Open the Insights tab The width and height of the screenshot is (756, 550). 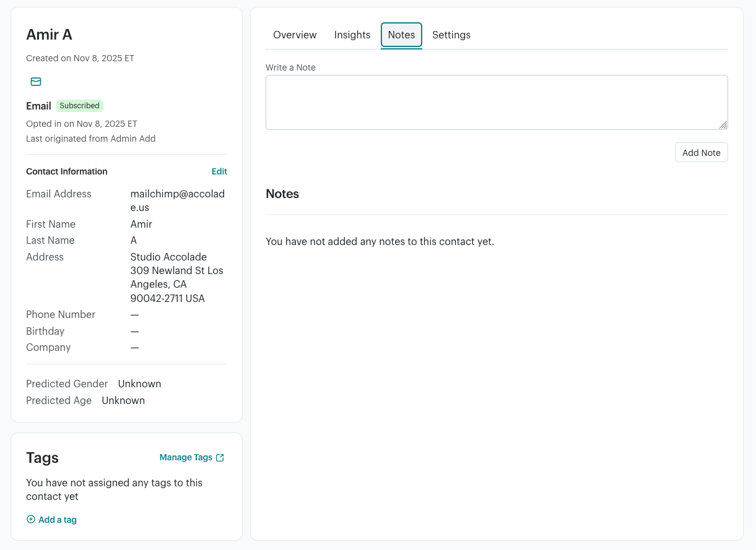point(352,35)
